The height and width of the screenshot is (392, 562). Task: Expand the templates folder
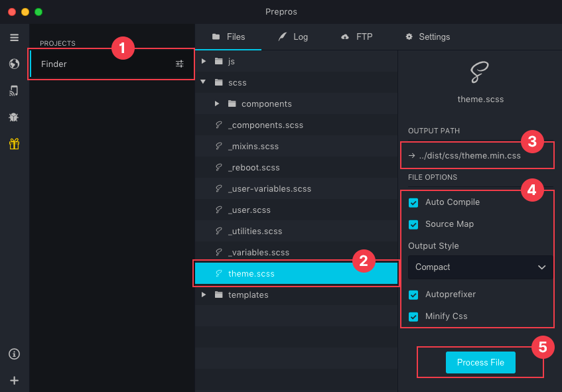pos(204,294)
